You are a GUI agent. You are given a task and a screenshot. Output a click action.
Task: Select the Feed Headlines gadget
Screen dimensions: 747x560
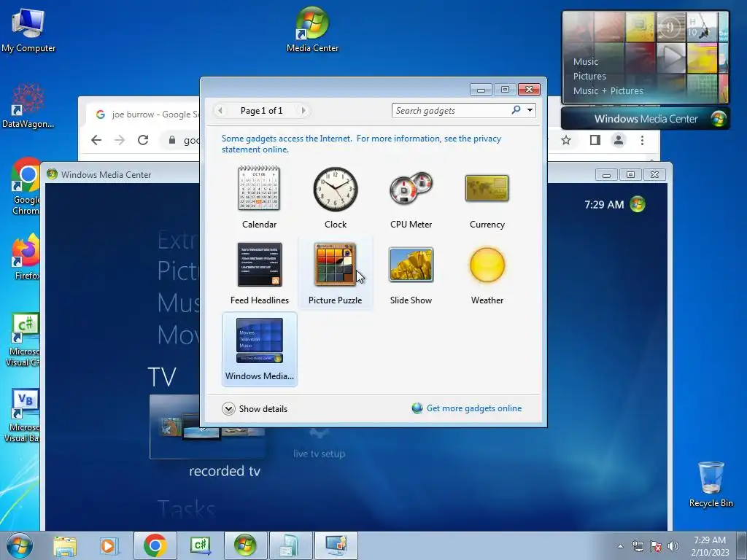(x=259, y=273)
